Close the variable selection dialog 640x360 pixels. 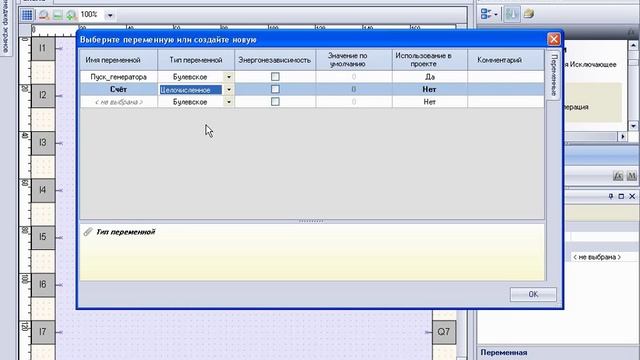pyautogui.click(x=553, y=39)
